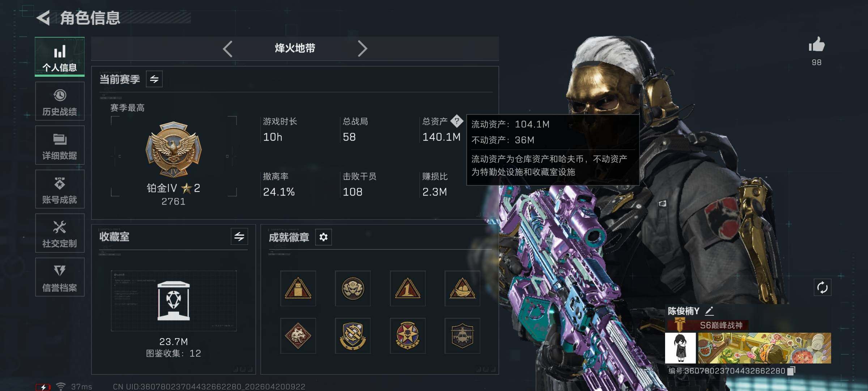
Task: Copy the player 编号 with the copy icon
Action: pos(791,371)
